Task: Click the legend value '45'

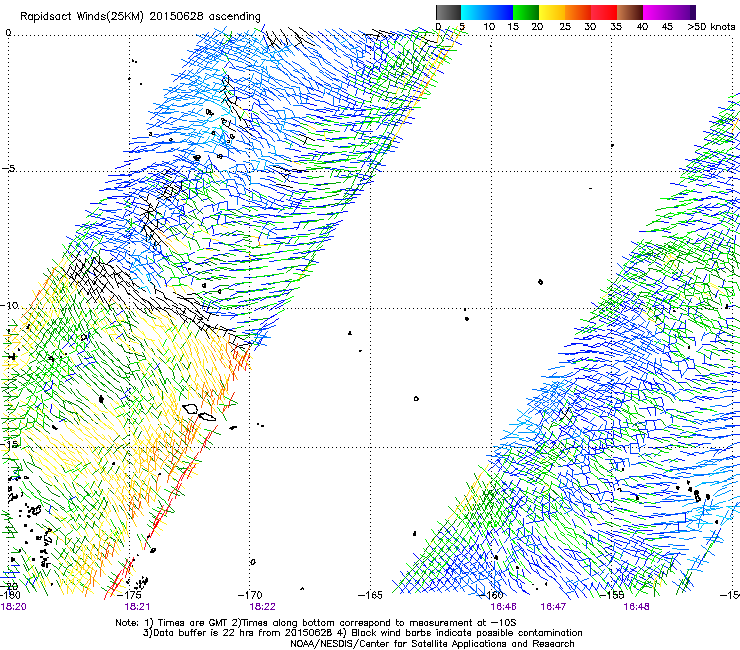Action: [667, 27]
